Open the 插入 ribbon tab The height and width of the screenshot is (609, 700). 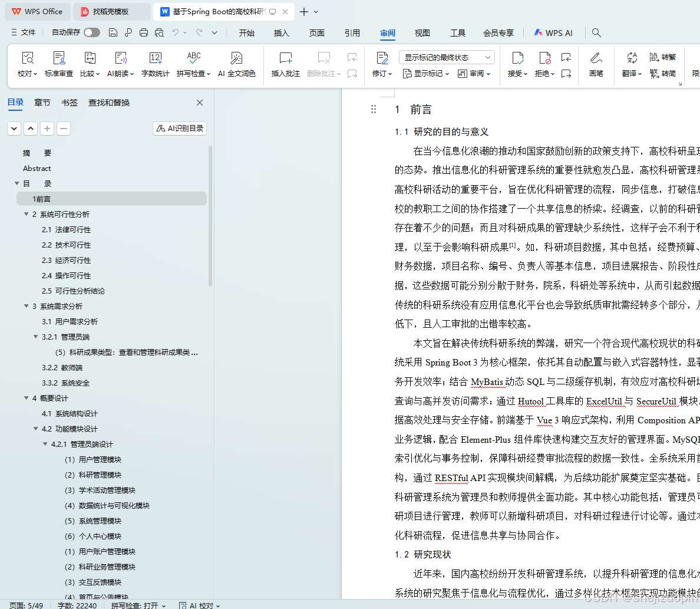[x=281, y=33]
